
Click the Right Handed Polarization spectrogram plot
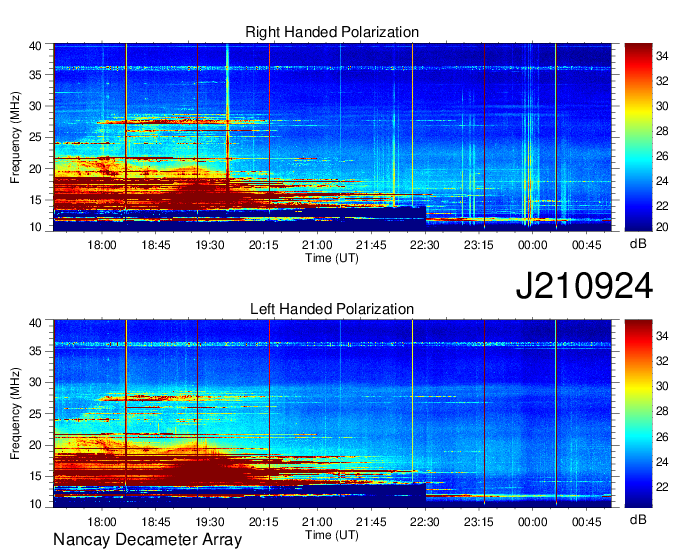(332, 137)
